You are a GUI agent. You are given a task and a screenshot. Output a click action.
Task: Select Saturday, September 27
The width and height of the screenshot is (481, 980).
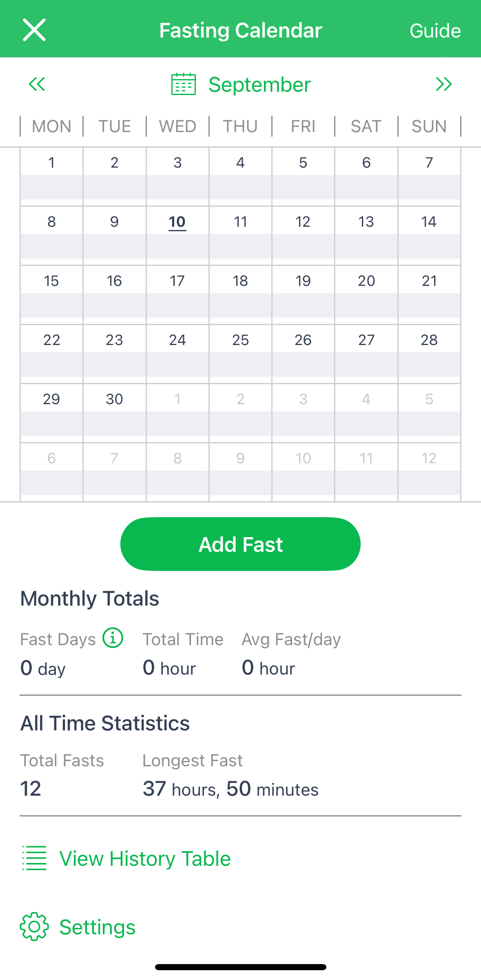coord(366,341)
